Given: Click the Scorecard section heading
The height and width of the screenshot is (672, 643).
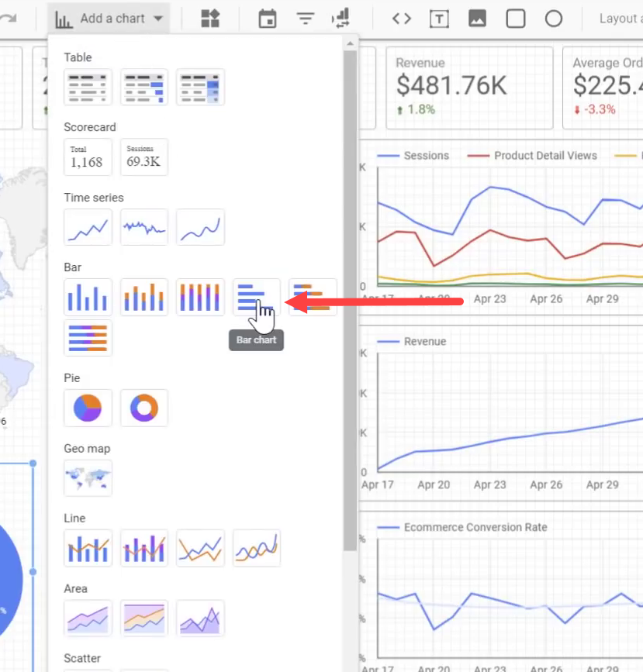Looking at the screenshot, I should click(90, 127).
